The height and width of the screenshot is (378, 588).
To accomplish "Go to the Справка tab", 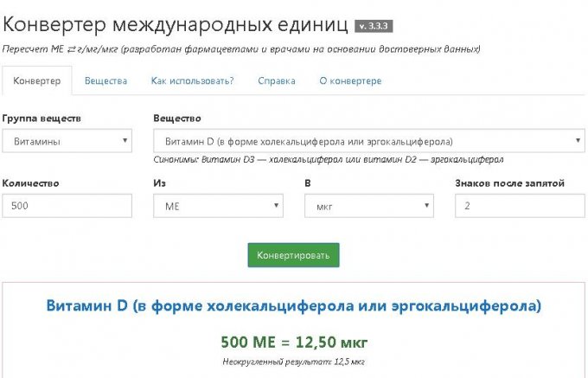I will coord(277,80).
